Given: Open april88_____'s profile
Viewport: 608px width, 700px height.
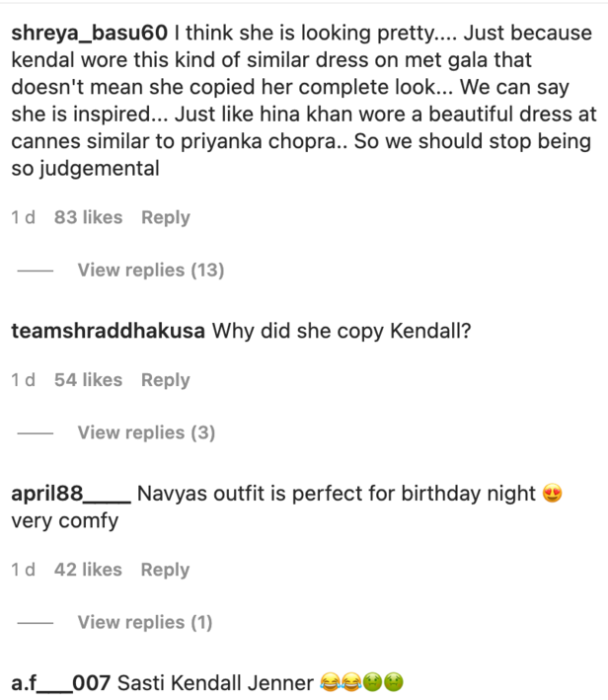Looking at the screenshot, I should 70,494.
